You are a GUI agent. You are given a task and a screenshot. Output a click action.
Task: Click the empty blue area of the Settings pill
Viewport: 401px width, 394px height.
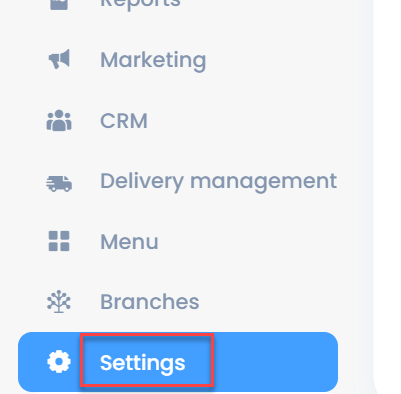(275, 362)
